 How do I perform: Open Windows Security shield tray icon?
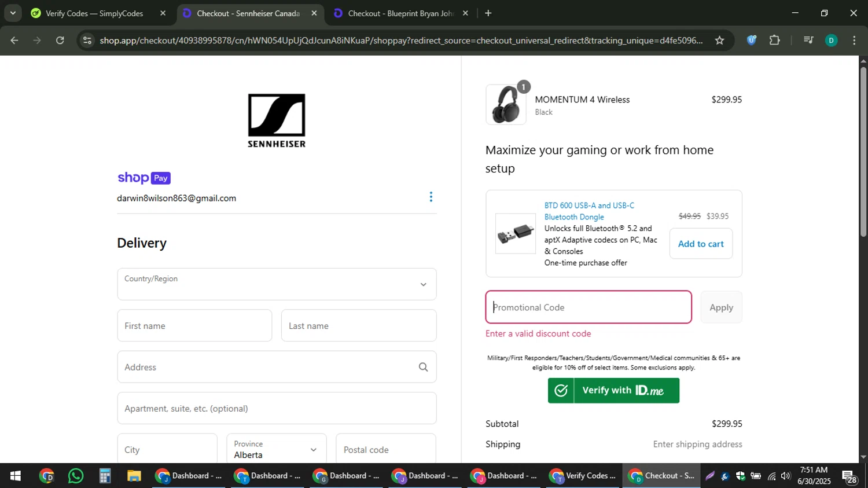[740, 476]
